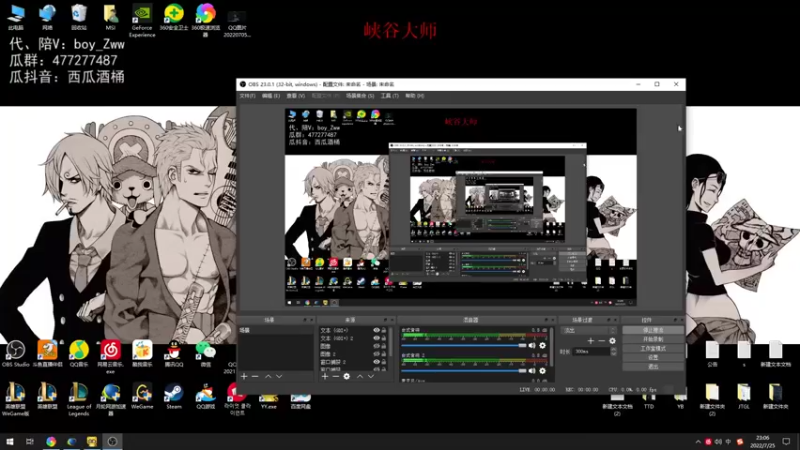Open transition properties gear icon
800x450 pixels.
point(612,341)
